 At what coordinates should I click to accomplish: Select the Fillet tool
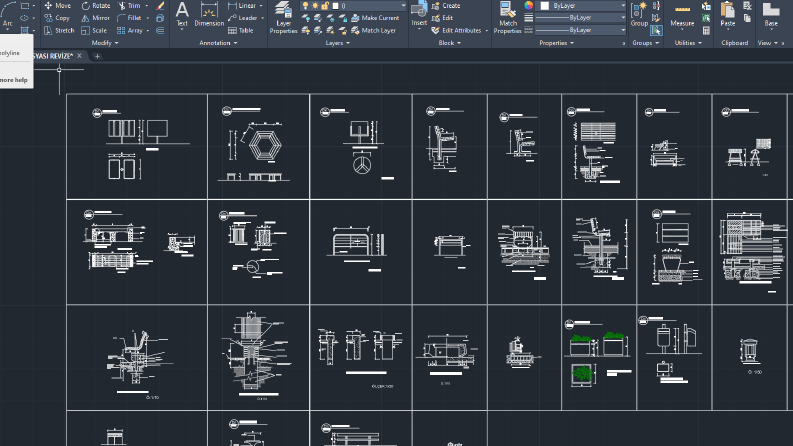click(129, 18)
